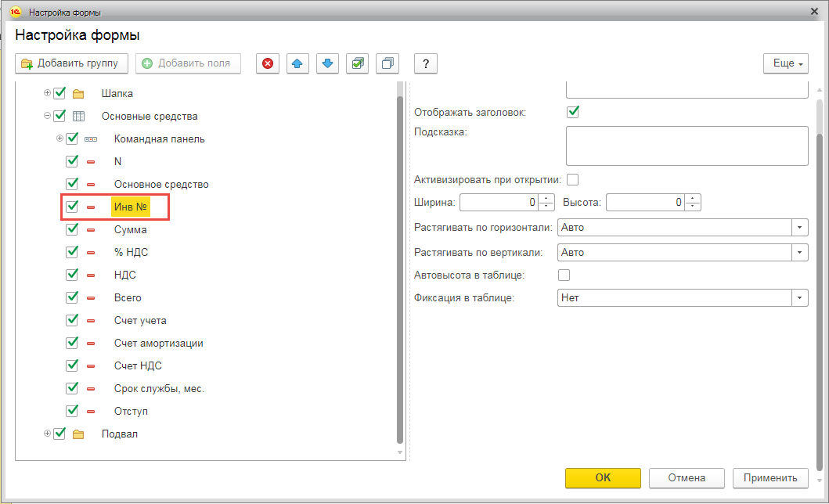Viewport: 829px width, 504px height.
Task: Select Счет амортизации tree item
Action: pyautogui.click(x=158, y=344)
